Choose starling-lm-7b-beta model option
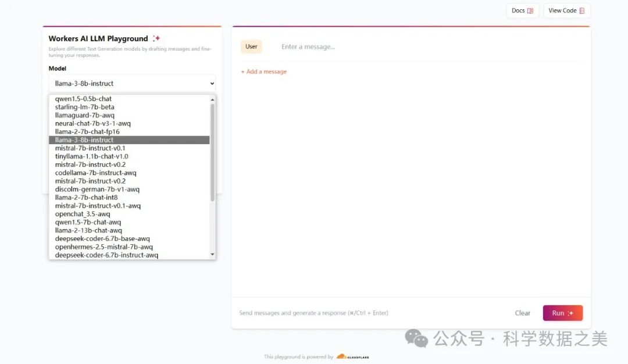 (84, 107)
